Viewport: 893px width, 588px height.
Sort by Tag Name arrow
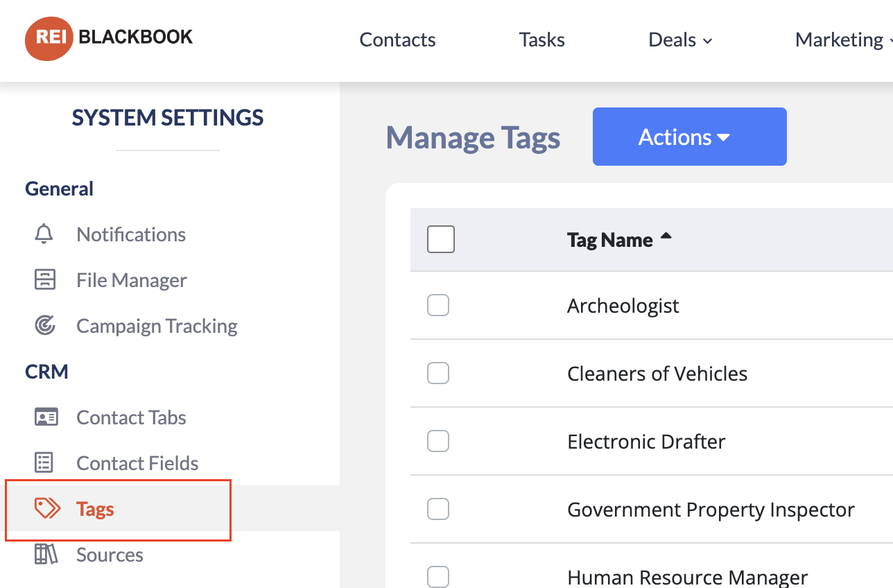(666, 236)
